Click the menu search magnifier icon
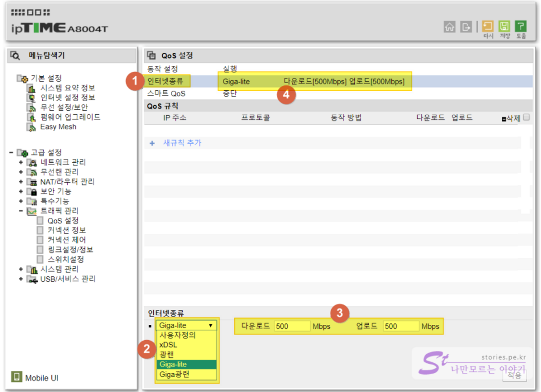Viewport: 541px width, 392px height. coord(15,56)
